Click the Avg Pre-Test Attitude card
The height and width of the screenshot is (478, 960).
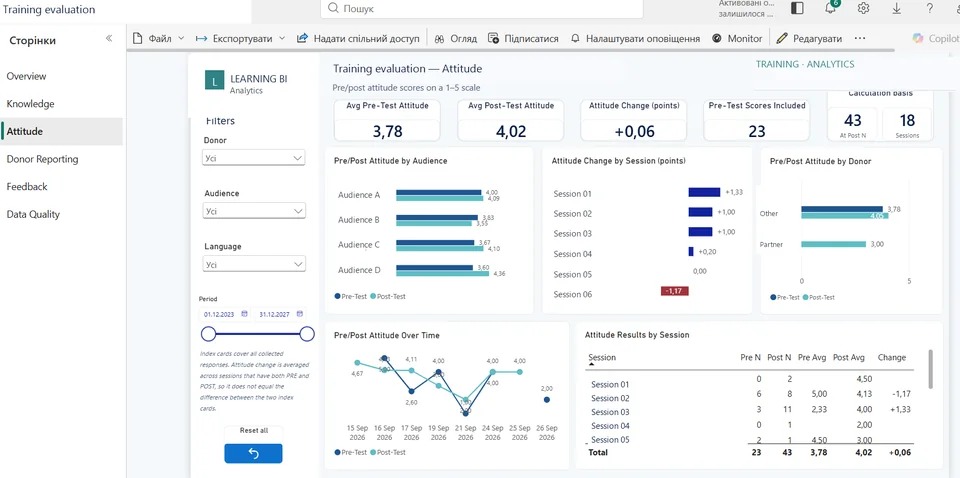(x=387, y=121)
